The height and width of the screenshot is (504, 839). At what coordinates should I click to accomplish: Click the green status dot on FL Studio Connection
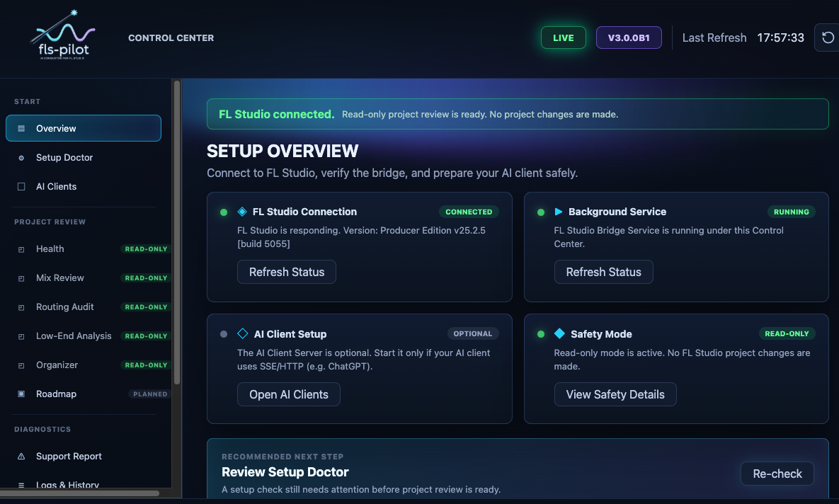(224, 212)
